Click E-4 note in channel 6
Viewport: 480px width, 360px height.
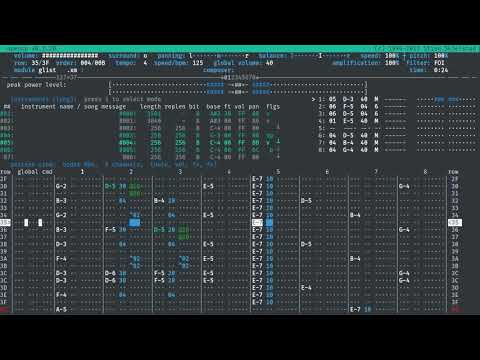click(306, 288)
